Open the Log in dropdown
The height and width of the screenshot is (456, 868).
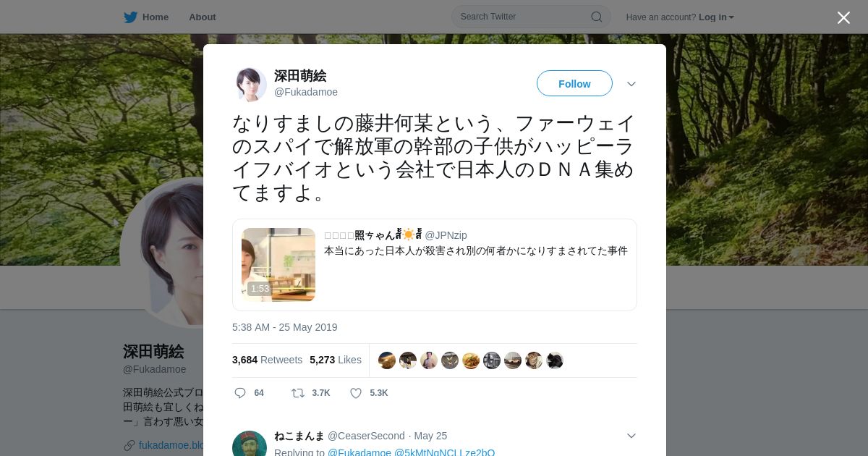[x=716, y=17]
